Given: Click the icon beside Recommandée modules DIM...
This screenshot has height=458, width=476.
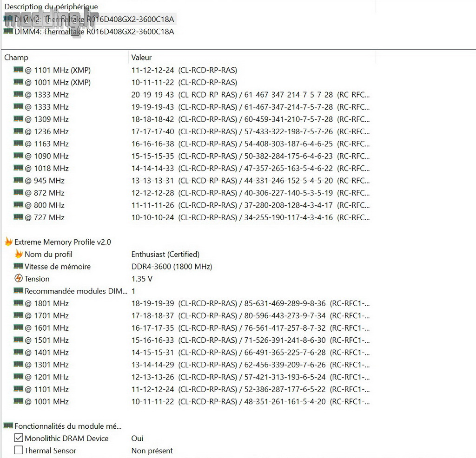Looking at the screenshot, I should tap(18, 291).
